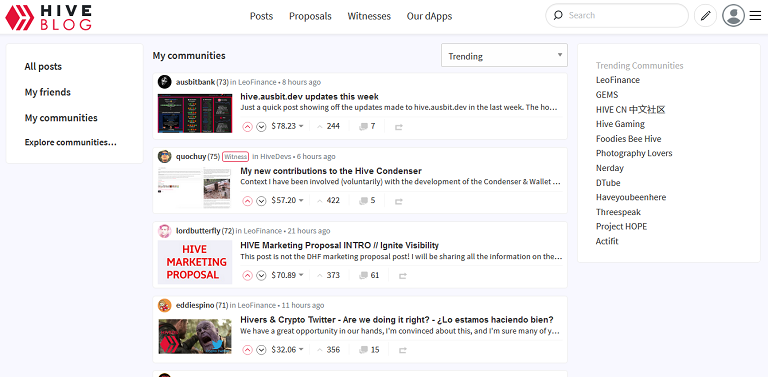768x377 pixels.
Task: Go to Posts in the top navigation
Action: click(262, 16)
